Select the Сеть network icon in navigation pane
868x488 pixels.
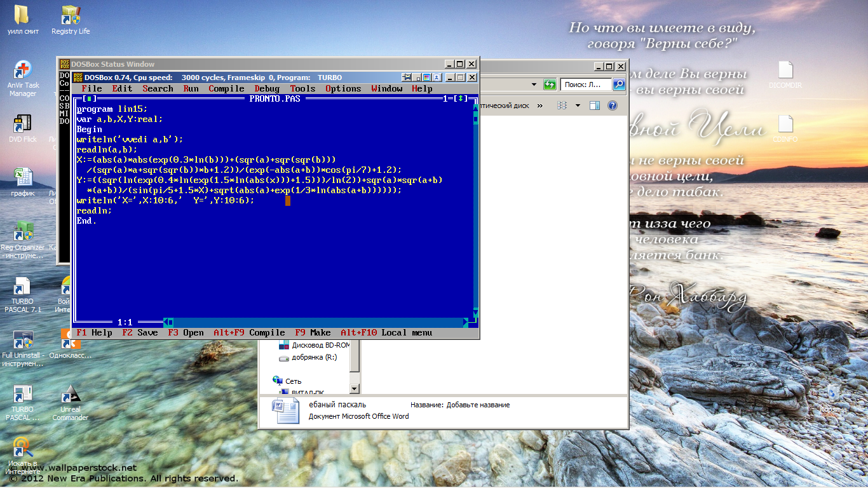tap(278, 381)
